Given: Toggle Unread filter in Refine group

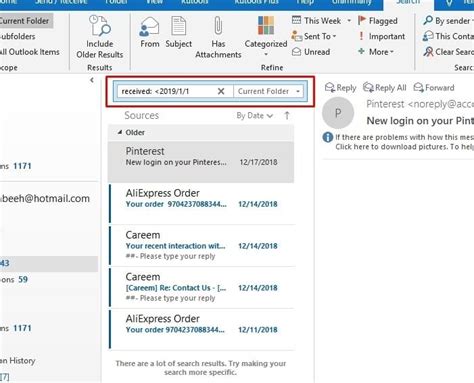Looking at the screenshot, I should [x=311, y=52].
